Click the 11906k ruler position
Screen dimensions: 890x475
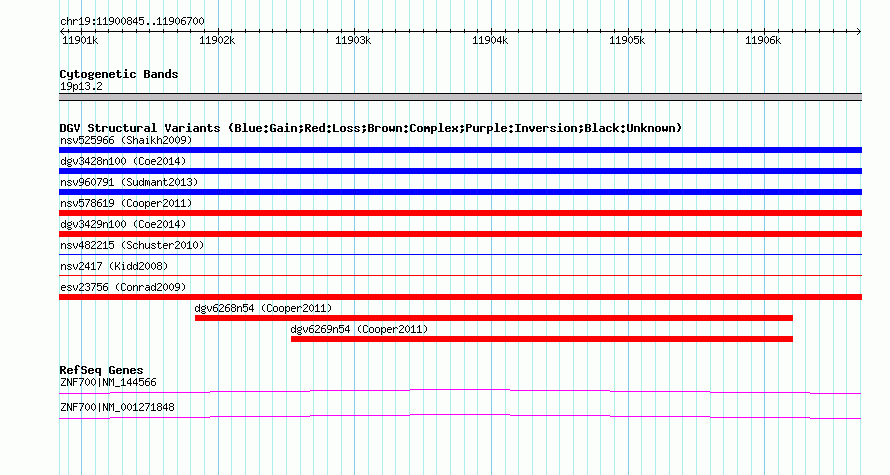pos(763,41)
